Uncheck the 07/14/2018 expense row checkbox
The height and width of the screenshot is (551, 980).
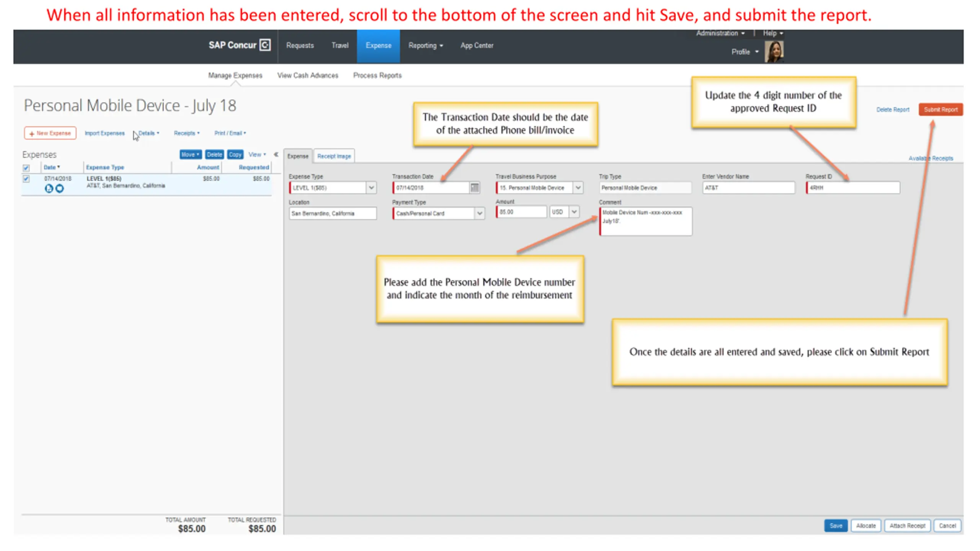(26, 179)
